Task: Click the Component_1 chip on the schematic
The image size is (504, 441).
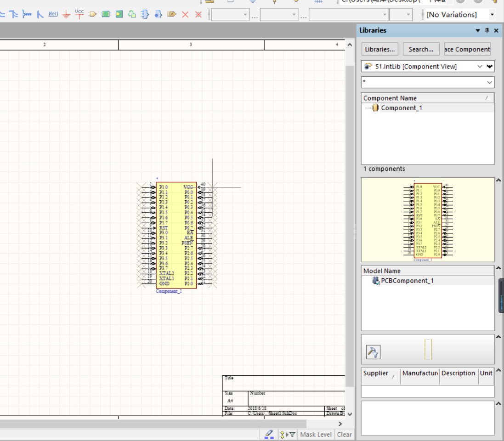Action: [176, 235]
